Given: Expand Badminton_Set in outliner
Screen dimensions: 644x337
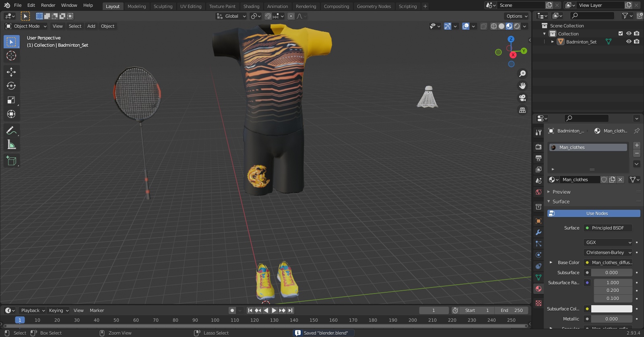Looking at the screenshot, I should (553, 41).
